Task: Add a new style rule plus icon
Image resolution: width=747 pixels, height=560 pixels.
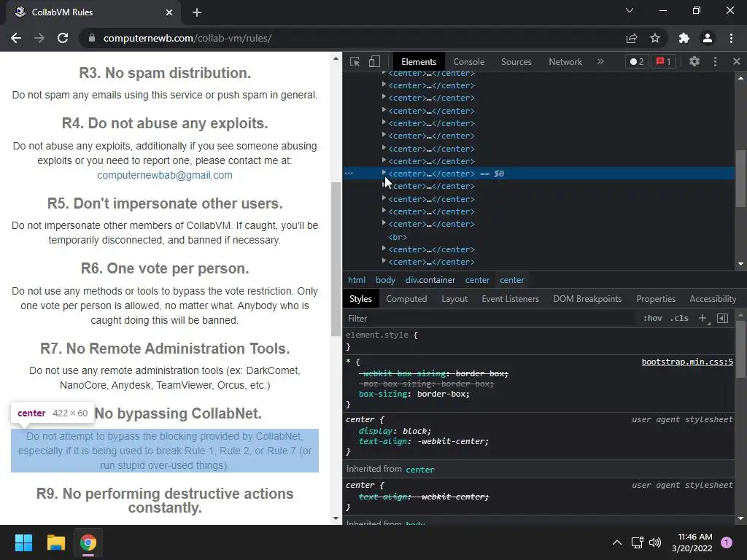Action: [x=703, y=318]
